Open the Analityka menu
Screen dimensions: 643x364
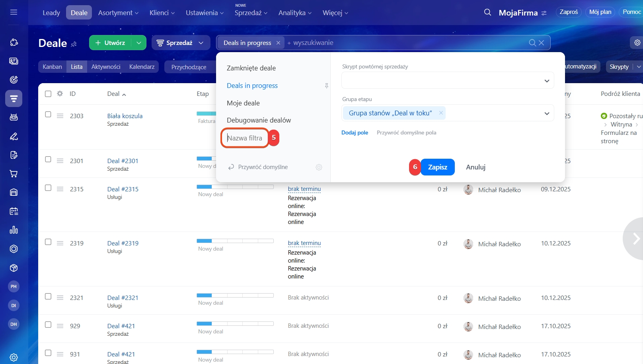[295, 13]
